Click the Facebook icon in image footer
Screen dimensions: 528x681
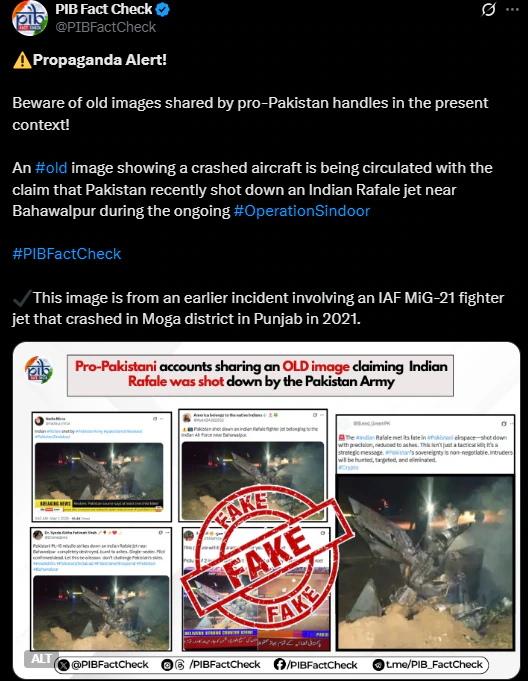pos(279,664)
